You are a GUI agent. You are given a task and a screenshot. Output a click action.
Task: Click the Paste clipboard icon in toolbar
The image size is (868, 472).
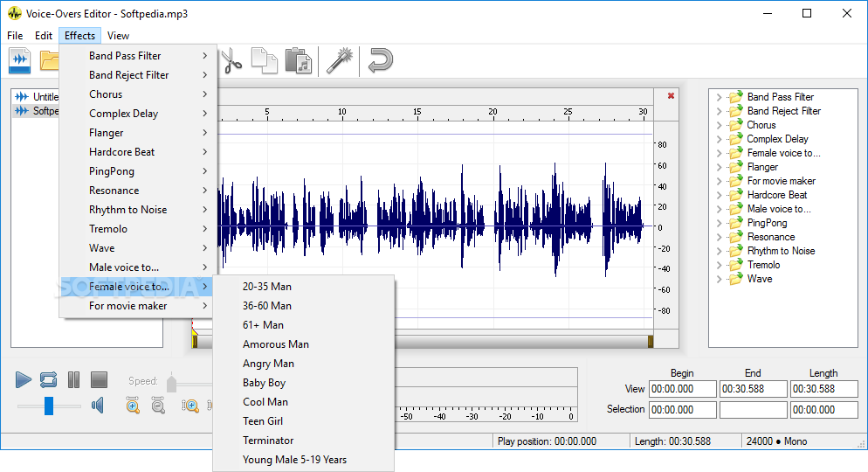[298, 60]
